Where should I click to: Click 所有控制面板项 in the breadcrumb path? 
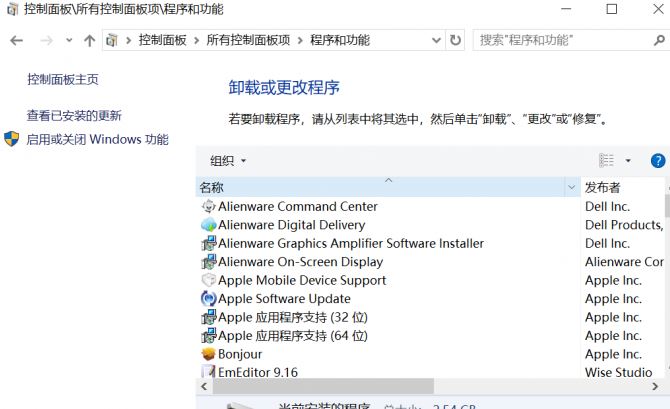pos(248,41)
